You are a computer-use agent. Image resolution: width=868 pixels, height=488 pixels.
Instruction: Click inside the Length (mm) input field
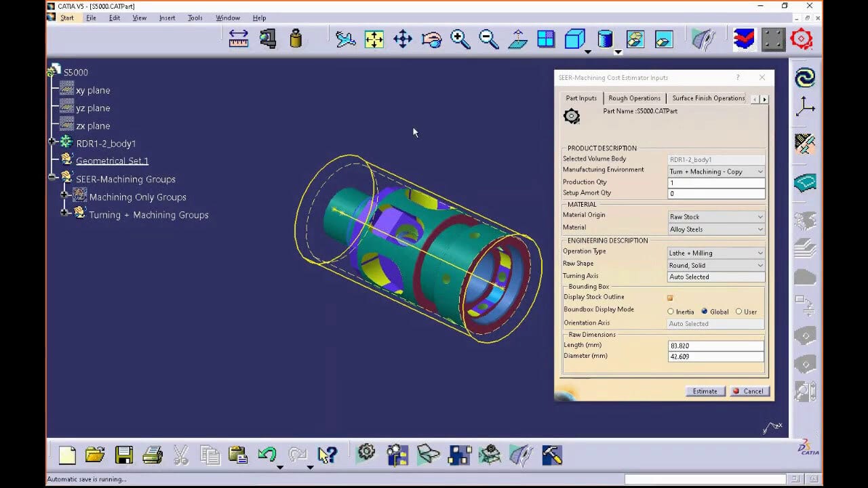click(x=712, y=345)
